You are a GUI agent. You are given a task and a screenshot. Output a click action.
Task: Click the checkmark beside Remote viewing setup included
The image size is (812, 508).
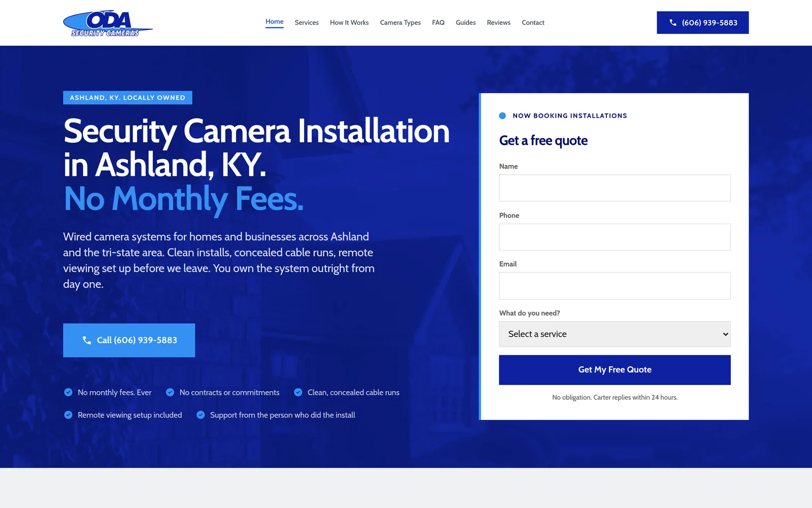click(68, 415)
